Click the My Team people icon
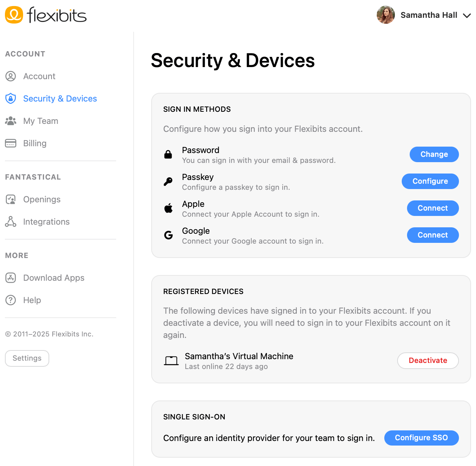This screenshot has width=476, height=466. [11, 121]
